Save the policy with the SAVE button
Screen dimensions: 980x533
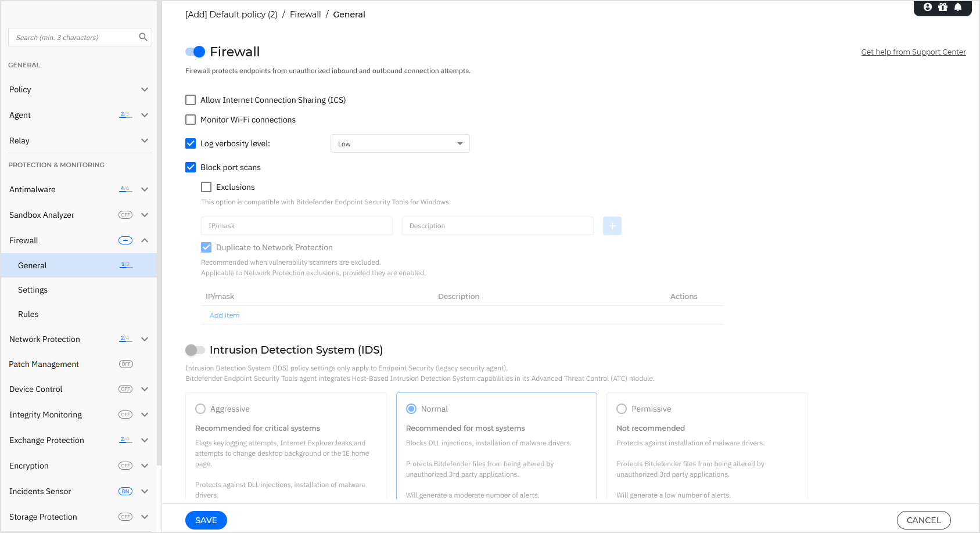point(206,520)
